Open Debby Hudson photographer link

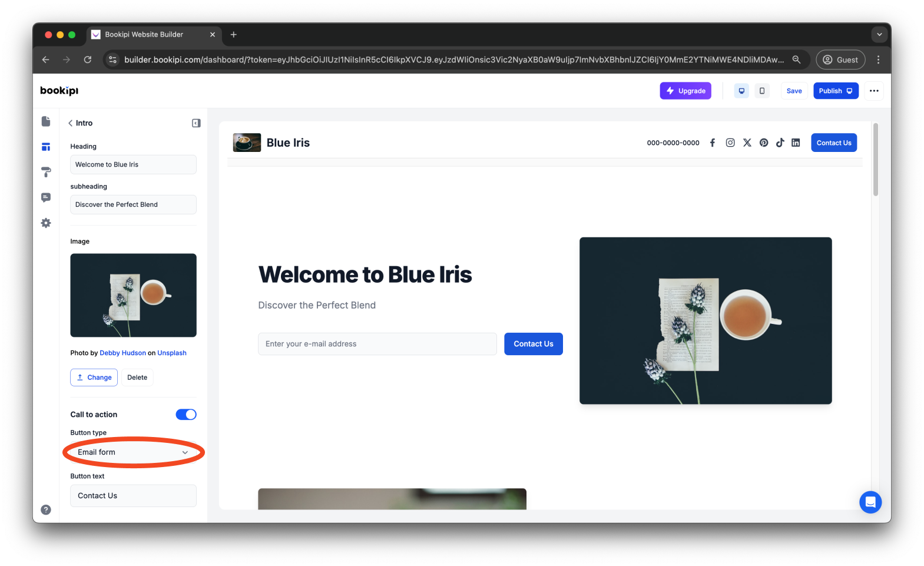click(122, 353)
